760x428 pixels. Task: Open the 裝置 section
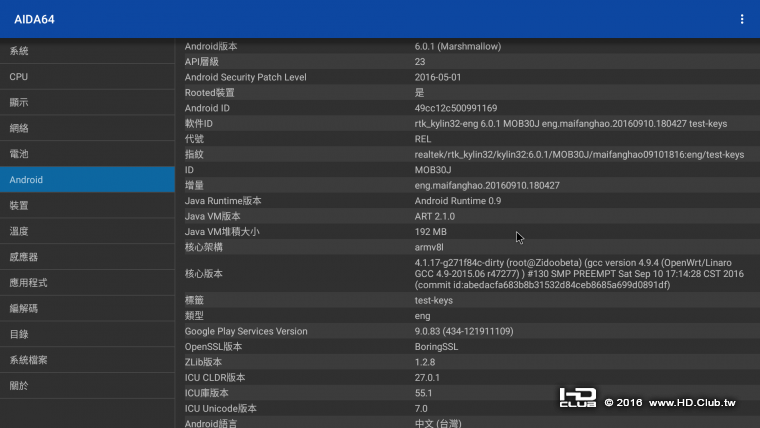(87, 205)
